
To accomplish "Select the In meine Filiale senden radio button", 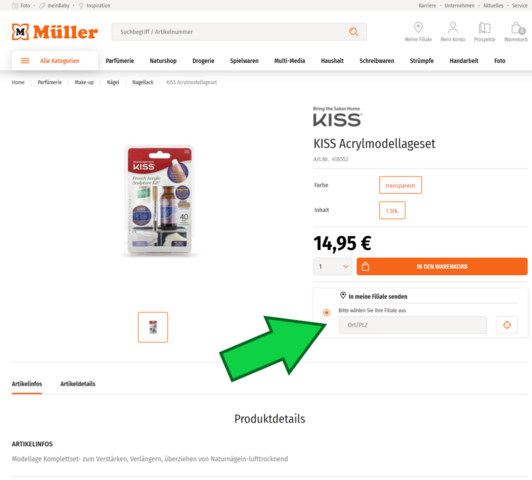I will coord(326,312).
